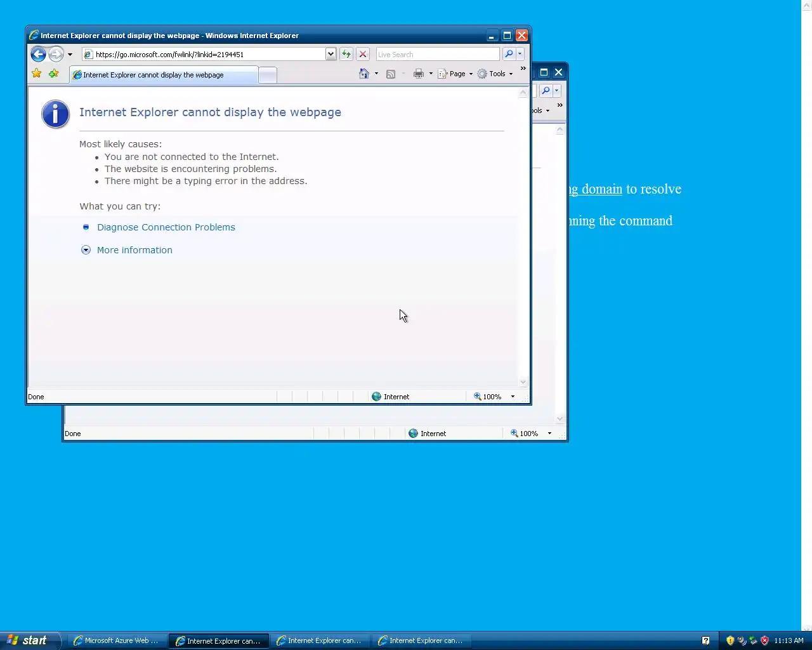Select the 'Internet Explorer cannot display' tab
The width and height of the screenshot is (812, 650).
click(x=164, y=75)
